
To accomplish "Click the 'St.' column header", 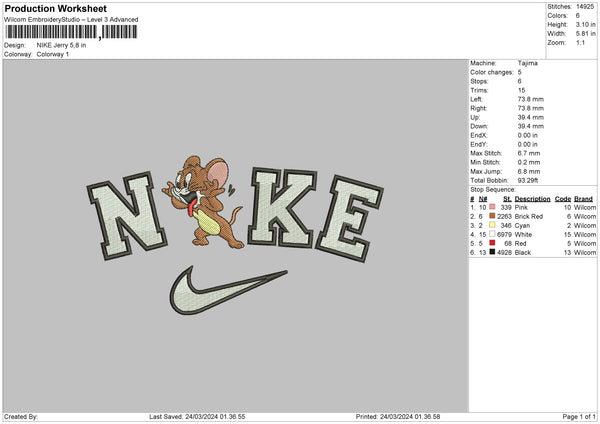I will coord(507,199).
